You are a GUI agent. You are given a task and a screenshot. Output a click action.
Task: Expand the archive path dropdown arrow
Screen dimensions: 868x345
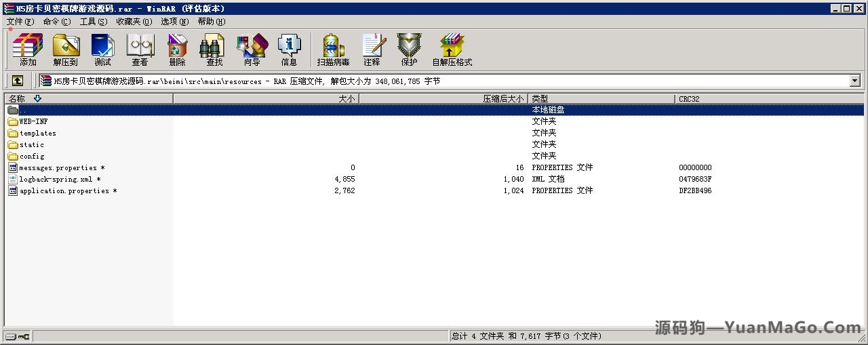[854, 81]
